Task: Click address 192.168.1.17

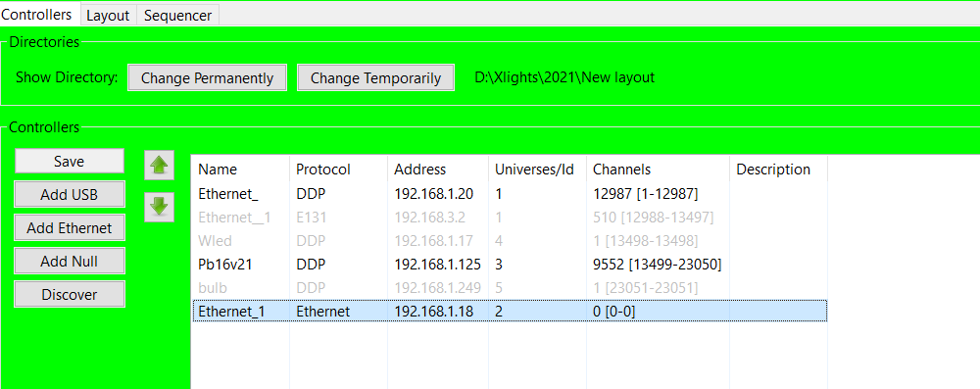Action: [x=434, y=241]
